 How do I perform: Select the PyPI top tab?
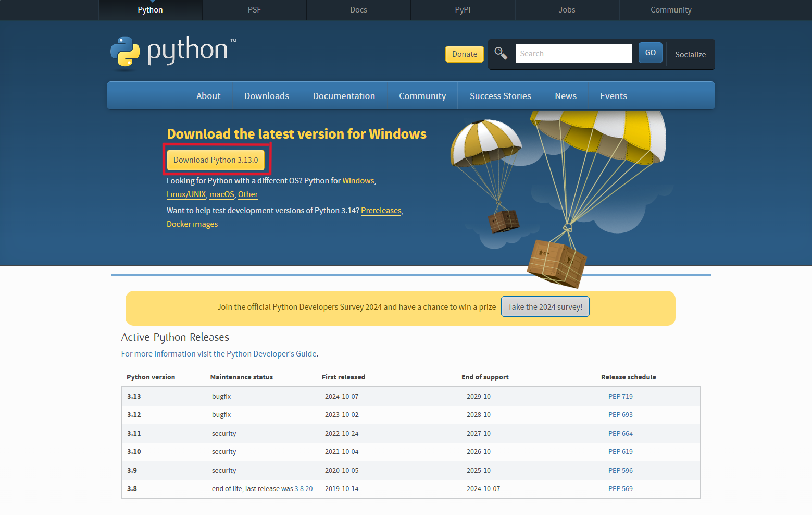pos(463,10)
